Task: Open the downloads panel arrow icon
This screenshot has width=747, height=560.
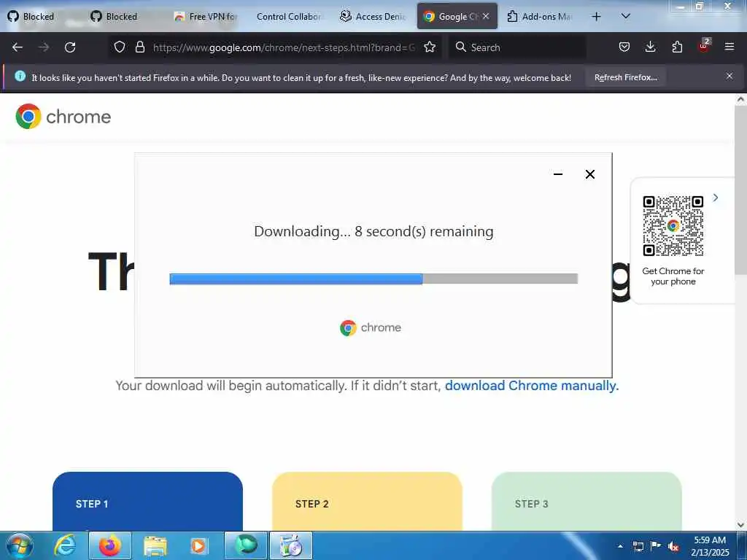Action: coord(650,47)
